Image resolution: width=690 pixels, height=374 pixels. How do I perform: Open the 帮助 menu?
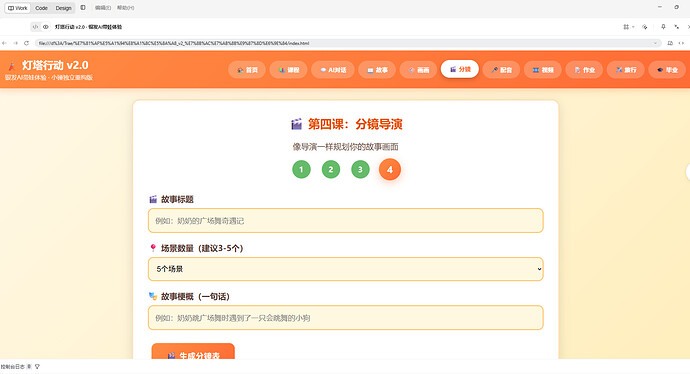125,8
